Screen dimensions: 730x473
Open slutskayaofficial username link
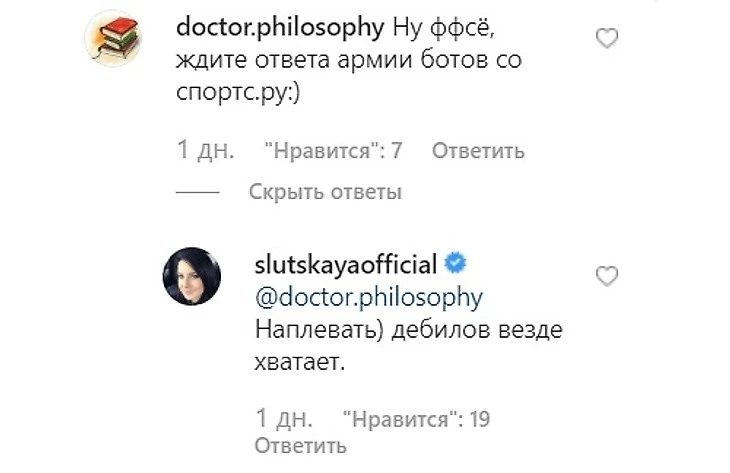click(347, 266)
